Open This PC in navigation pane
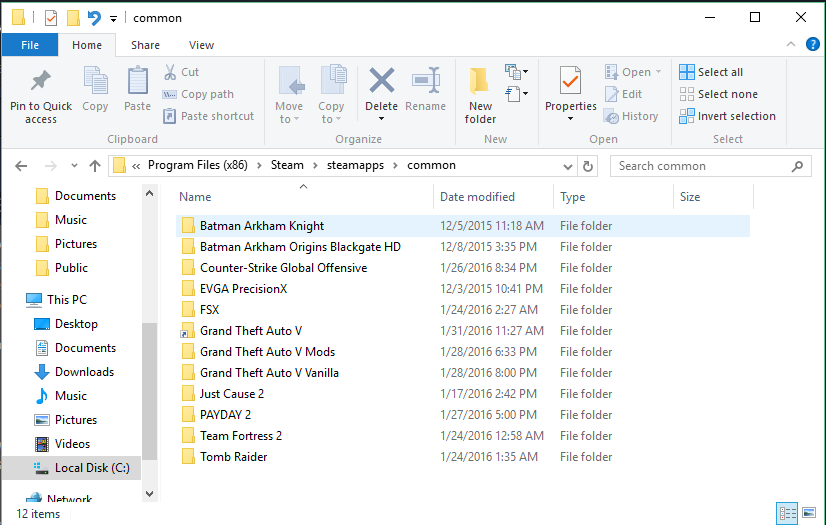The height and width of the screenshot is (525, 826). pyautogui.click(x=56, y=300)
